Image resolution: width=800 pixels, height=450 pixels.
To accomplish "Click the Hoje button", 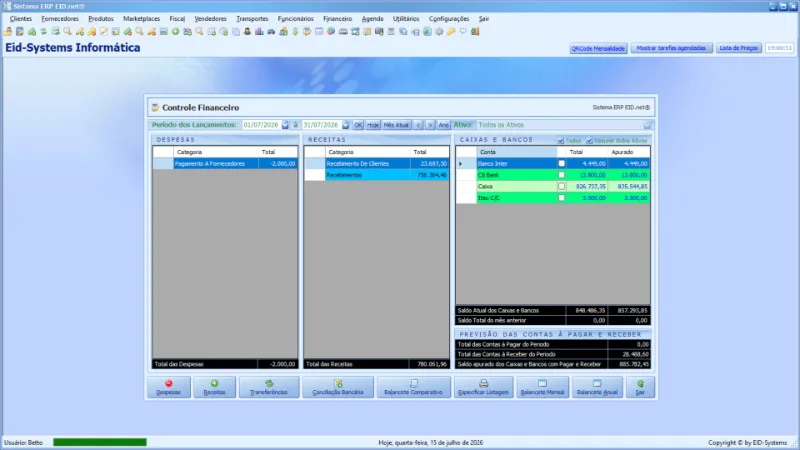I will click(x=373, y=125).
